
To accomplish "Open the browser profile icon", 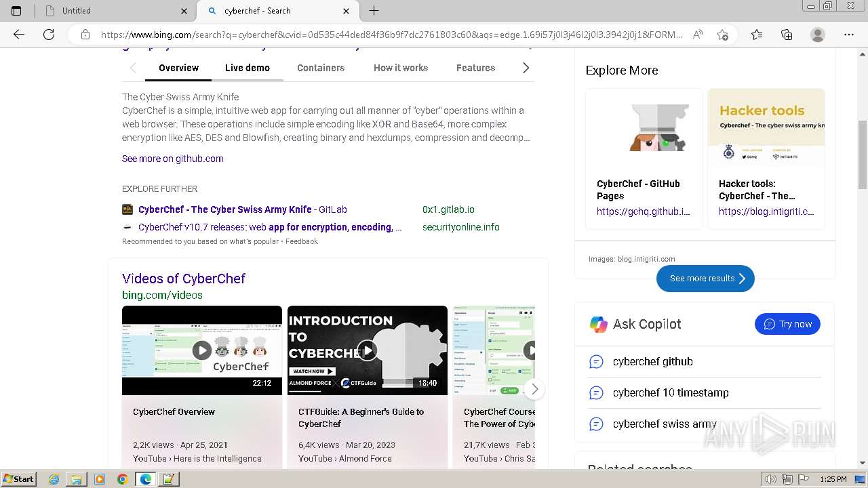I will pos(818,35).
